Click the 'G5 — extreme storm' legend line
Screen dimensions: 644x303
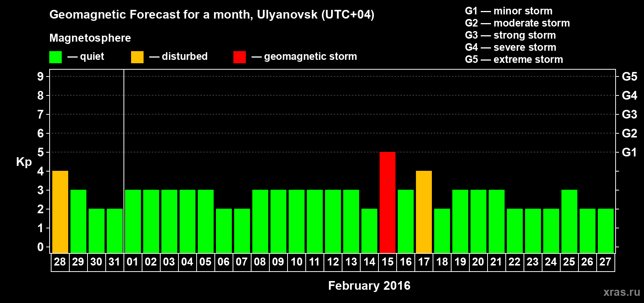[514, 59]
